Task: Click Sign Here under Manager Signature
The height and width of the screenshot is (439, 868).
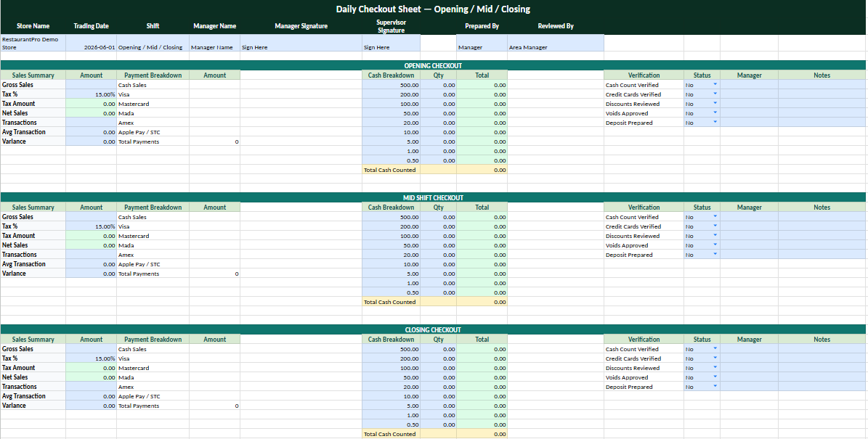Action: (301, 43)
